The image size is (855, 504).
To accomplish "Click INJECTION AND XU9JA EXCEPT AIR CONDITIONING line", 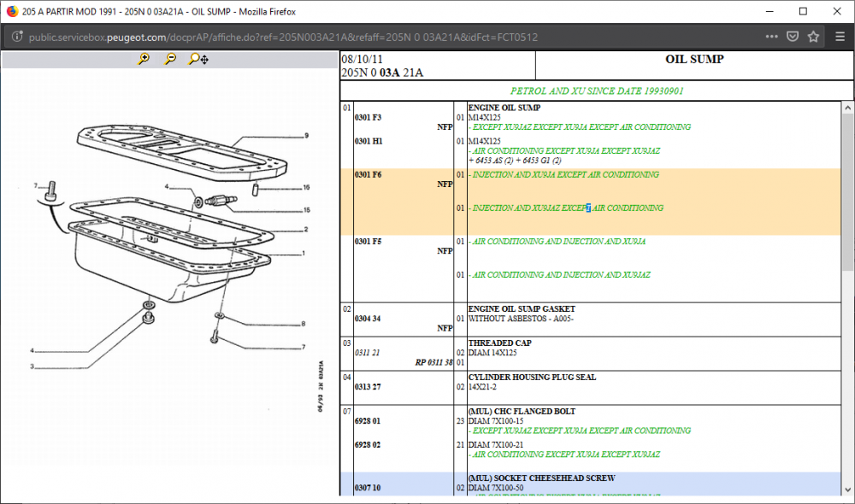I will click(563, 175).
